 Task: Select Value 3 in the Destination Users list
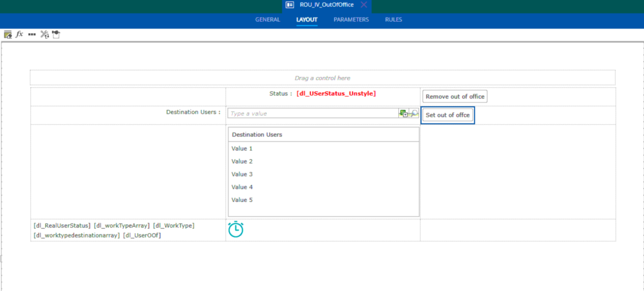[242, 174]
